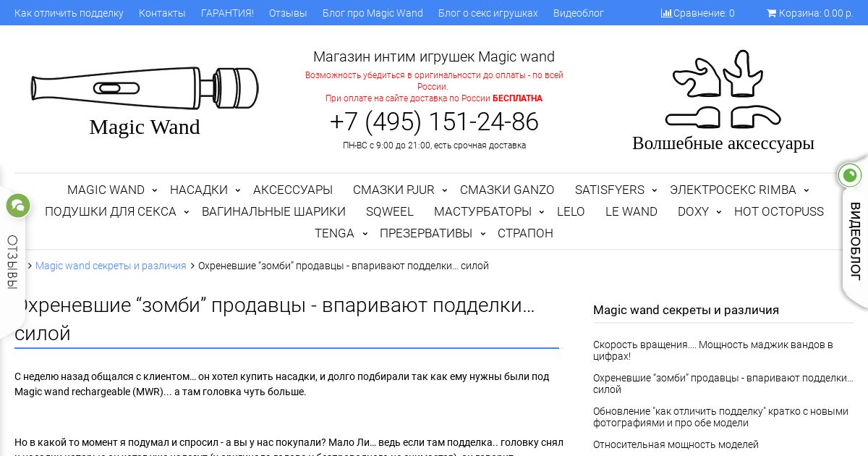Viewport: 868px width, 456px height.
Task: Open the Видеоблог top link
Action: tap(579, 13)
